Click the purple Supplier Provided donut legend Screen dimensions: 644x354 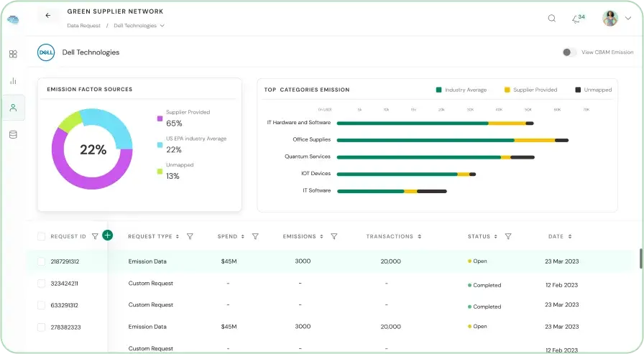pyautogui.click(x=160, y=118)
